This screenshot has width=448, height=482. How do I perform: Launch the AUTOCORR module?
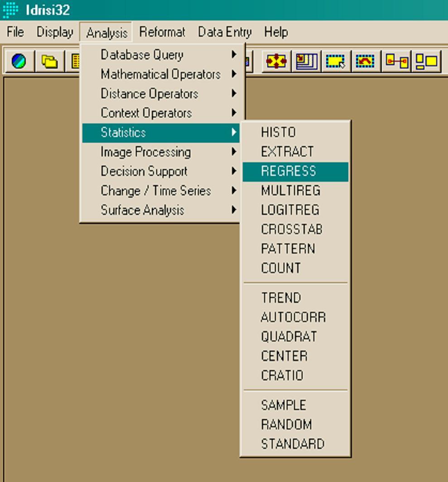pyautogui.click(x=295, y=317)
